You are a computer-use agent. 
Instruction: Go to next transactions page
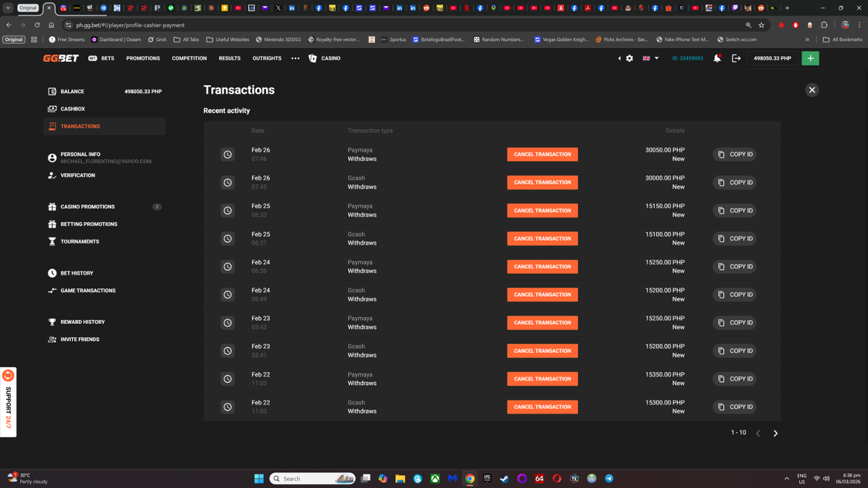point(775,433)
